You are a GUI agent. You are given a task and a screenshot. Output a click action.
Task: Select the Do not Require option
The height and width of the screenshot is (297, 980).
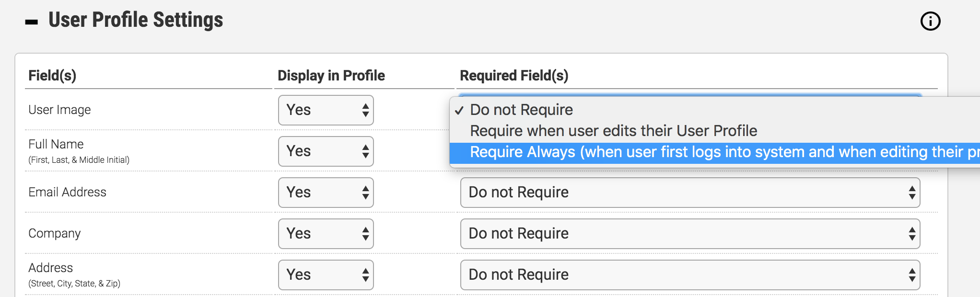click(x=521, y=110)
